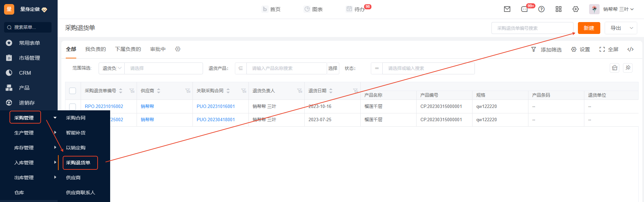Open 销帮帮 supplier in the RPO.20231016002 row
This screenshot has height=202, width=644.
click(x=147, y=106)
